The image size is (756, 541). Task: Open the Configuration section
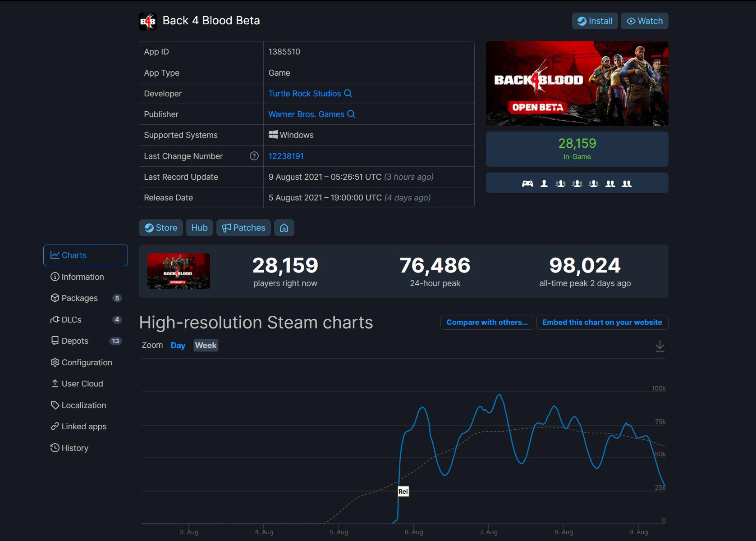[x=86, y=363]
